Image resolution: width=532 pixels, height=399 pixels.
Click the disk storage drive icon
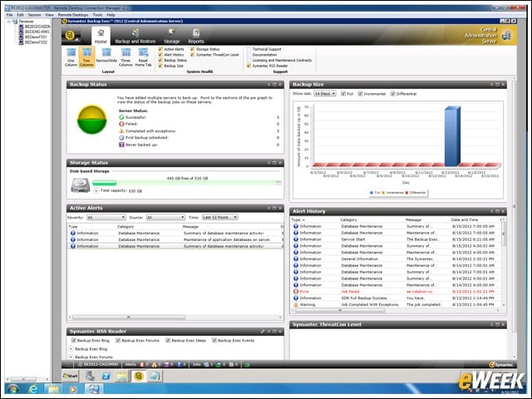80,185
